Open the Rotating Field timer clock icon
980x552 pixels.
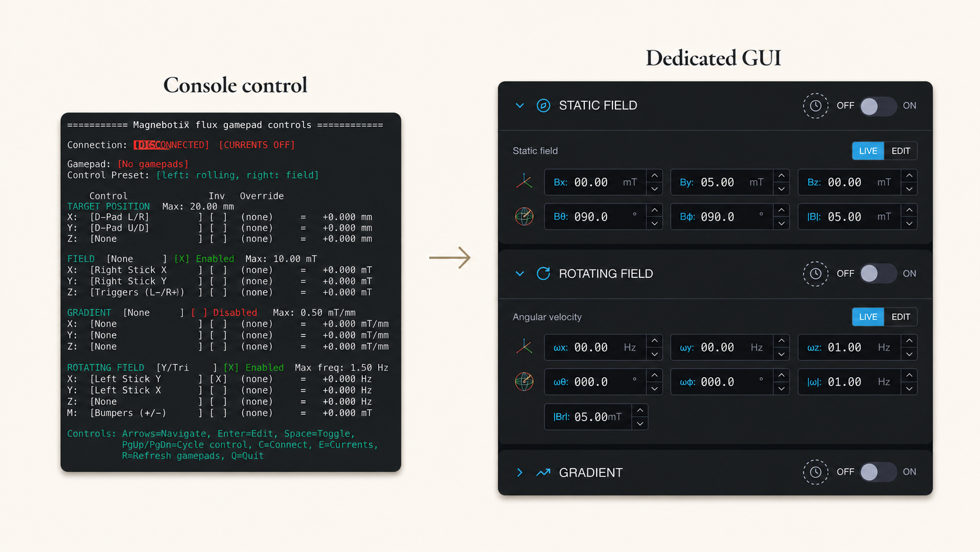(815, 273)
